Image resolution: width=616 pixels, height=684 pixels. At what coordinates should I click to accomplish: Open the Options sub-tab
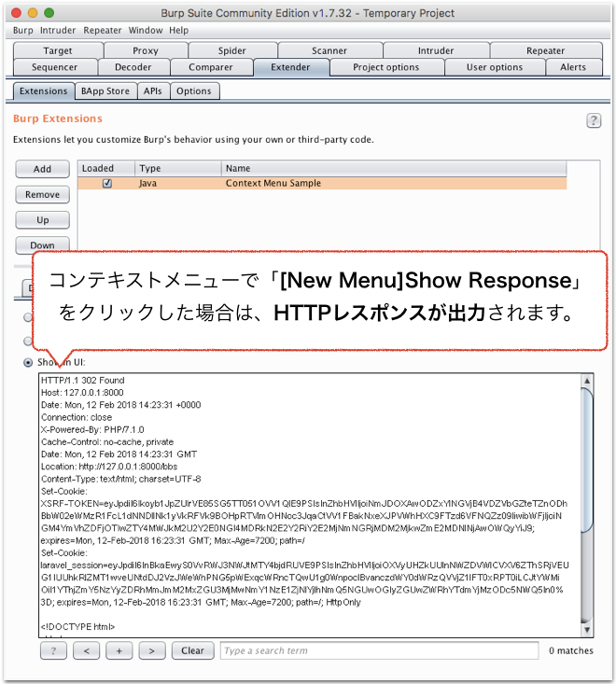194,91
